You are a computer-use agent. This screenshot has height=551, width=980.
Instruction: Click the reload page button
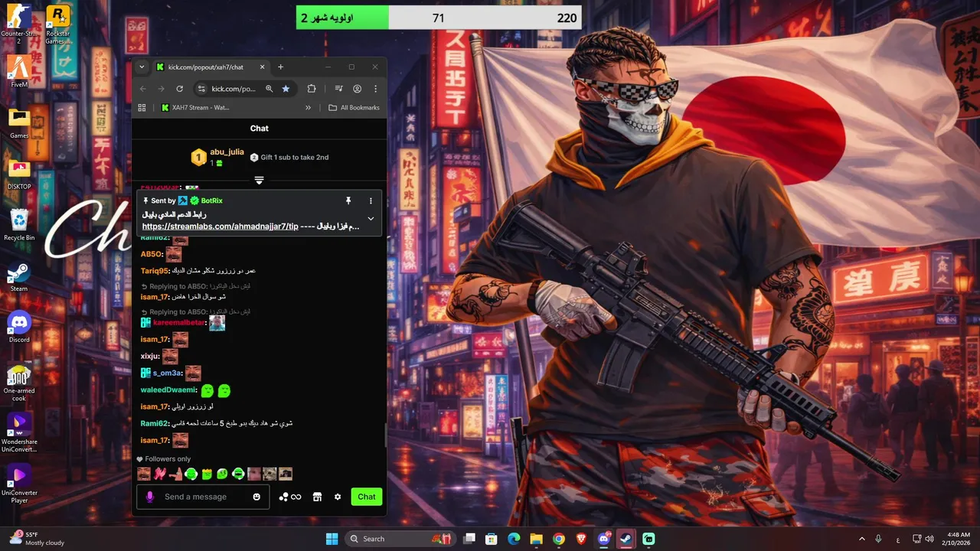tap(179, 89)
